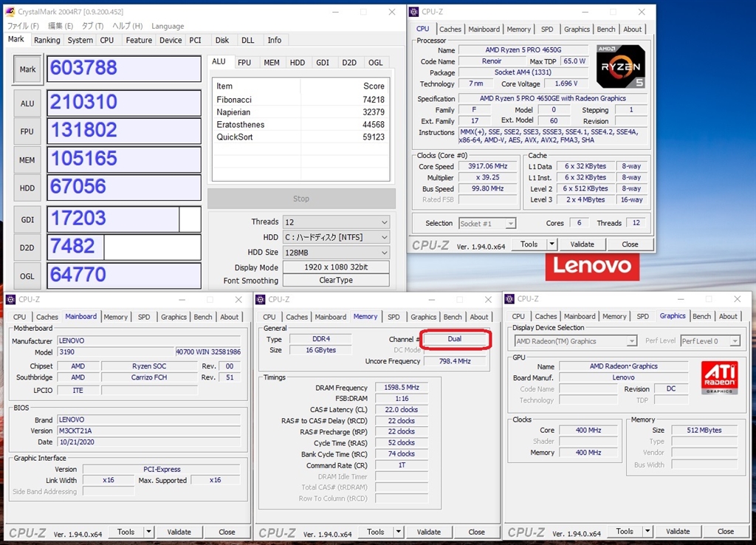Click the AMD Ryzen 5 PRO 4650G name
Image resolution: width=756 pixels, height=545 pixels.
[x=523, y=49]
